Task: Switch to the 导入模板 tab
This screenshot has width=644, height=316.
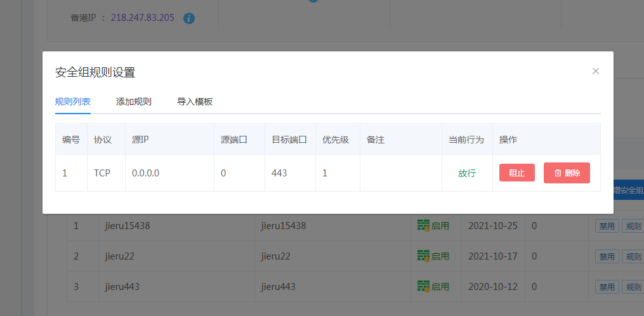Action: [x=195, y=102]
